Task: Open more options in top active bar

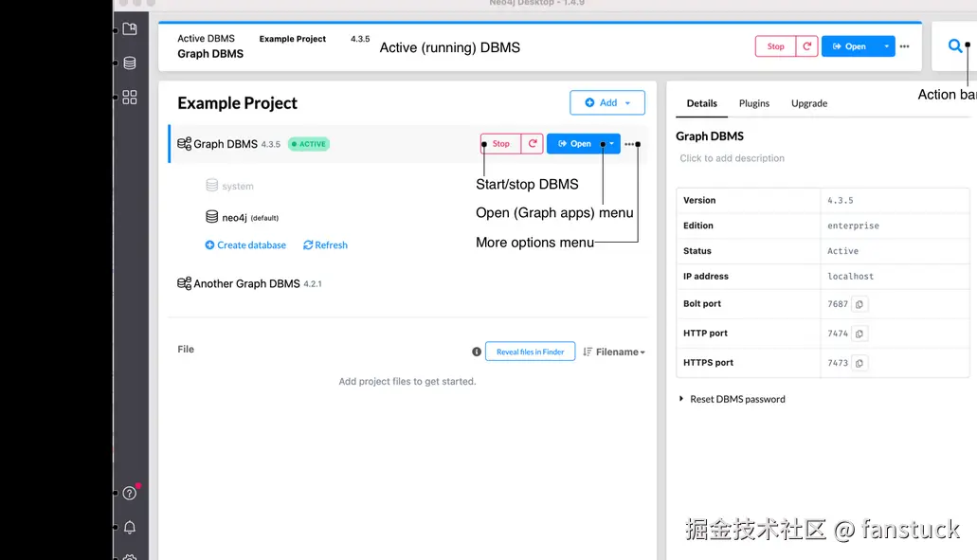Action: pyautogui.click(x=905, y=46)
